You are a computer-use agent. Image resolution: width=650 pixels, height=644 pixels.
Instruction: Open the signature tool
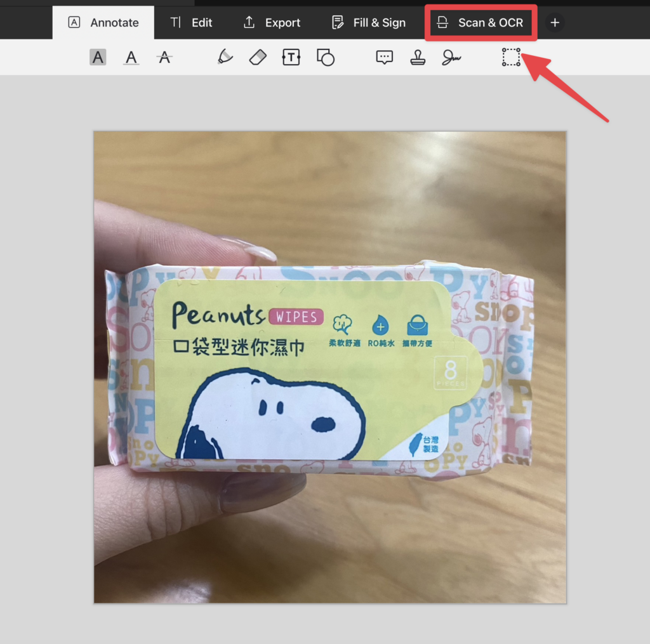[x=451, y=57]
